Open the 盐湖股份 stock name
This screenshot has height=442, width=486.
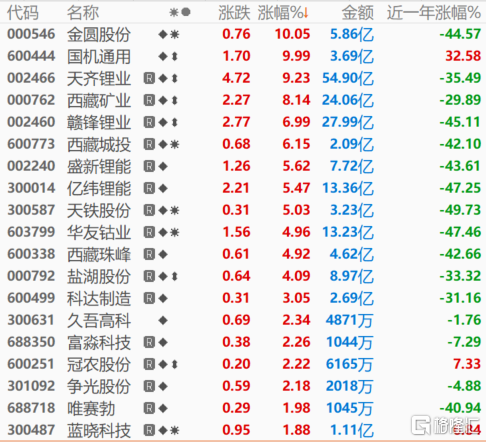[x=99, y=276]
